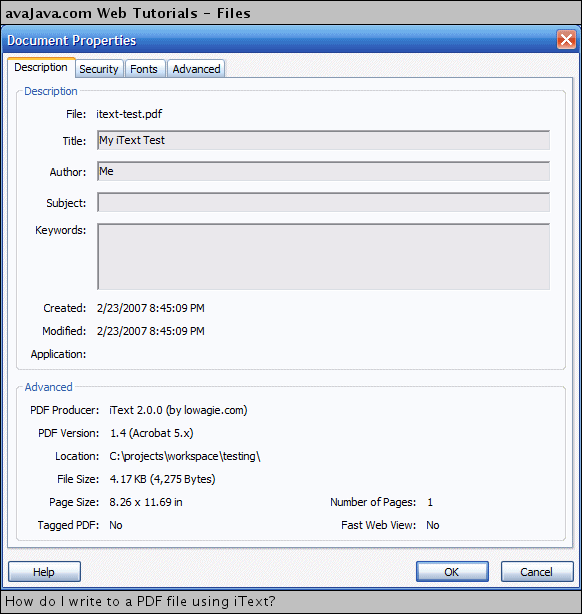Click the Author field containing Me
Image resolution: width=582 pixels, height=614 pixels.
(x=324, y=171)
